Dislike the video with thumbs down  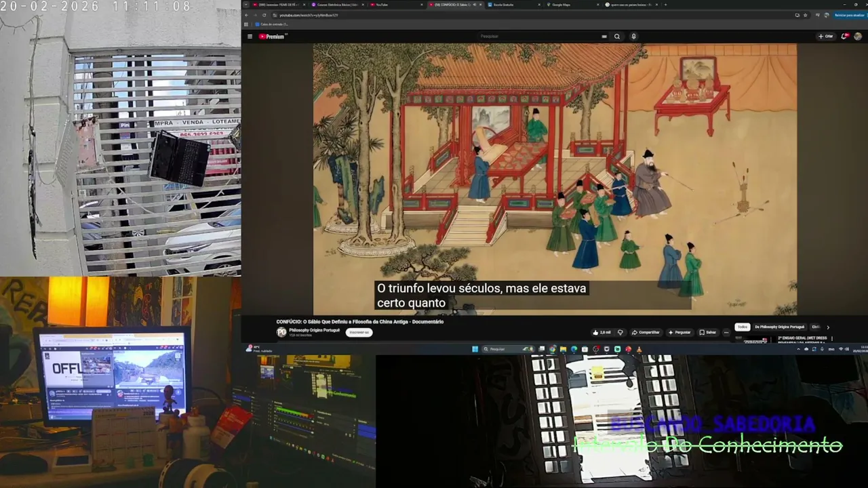[620, 332]
